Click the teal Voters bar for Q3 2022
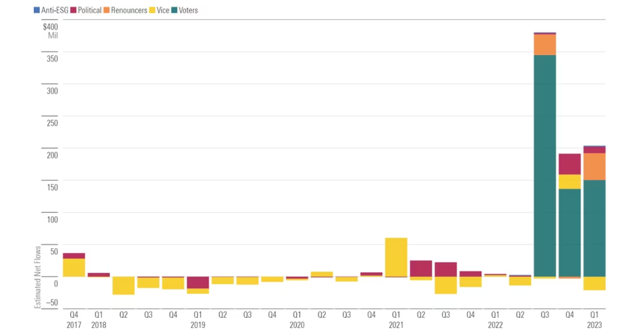Viewport: 644px width, 336px height. (545, 166)
